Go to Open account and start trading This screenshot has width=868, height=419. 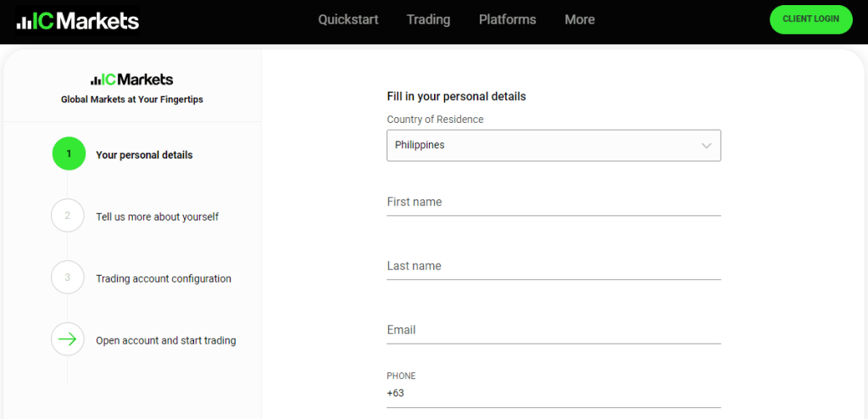pyautogui.click(x=166, y=340)
